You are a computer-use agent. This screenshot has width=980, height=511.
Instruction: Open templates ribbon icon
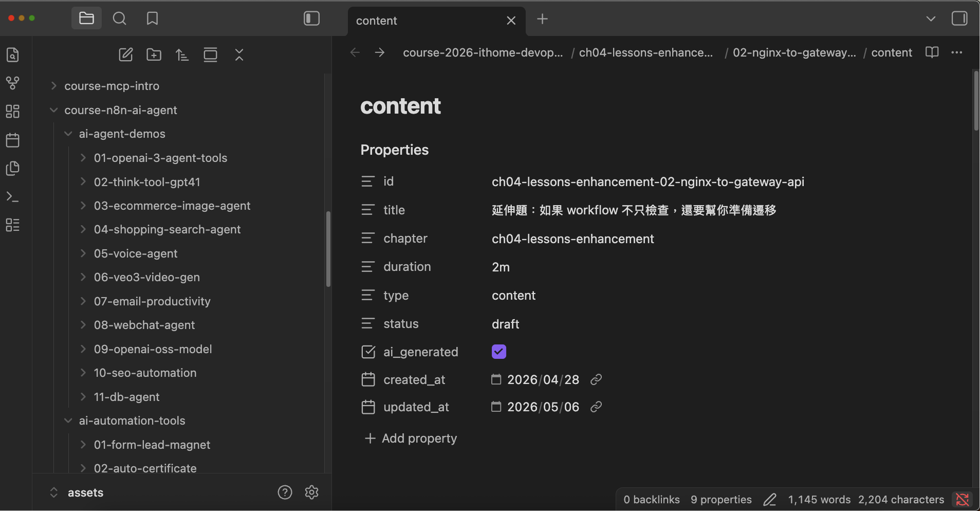pyautogui.click(x=13, y=168)
